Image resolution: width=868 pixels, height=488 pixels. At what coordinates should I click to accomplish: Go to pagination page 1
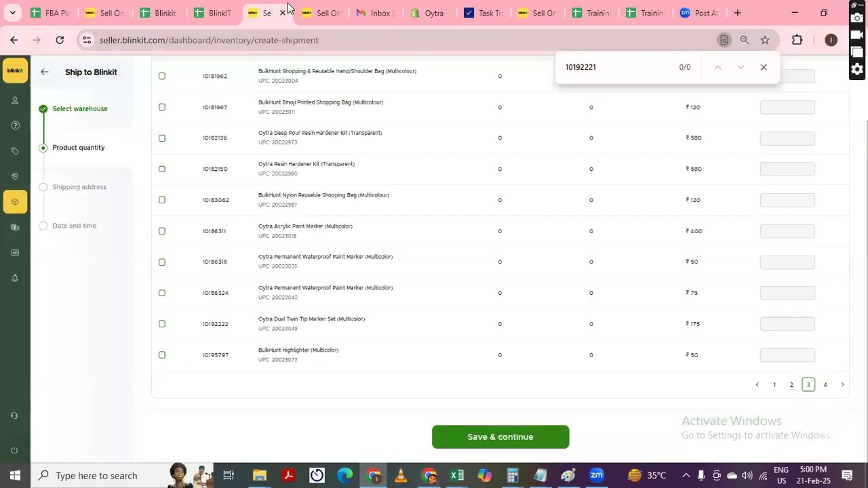(x=774, y=385)
